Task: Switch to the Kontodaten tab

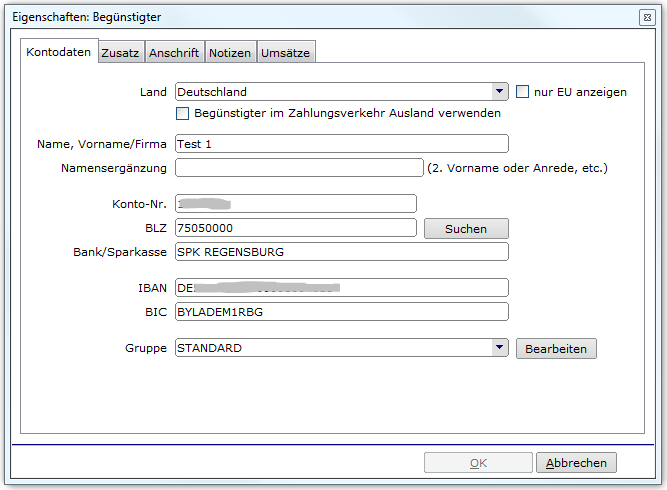Action: (x=59, y=52)
